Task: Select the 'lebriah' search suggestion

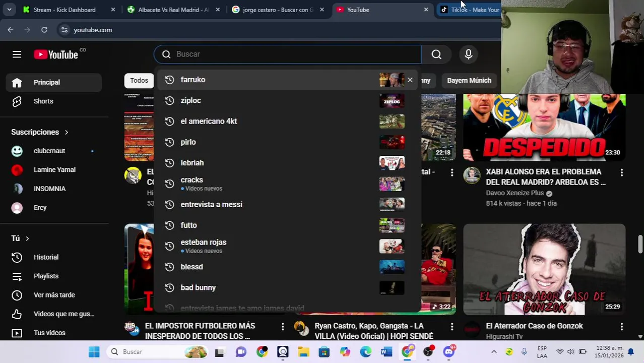Action: click(287, 163)
